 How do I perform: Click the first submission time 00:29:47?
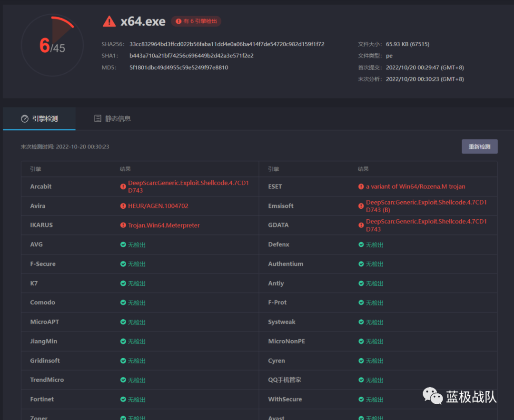425,68
